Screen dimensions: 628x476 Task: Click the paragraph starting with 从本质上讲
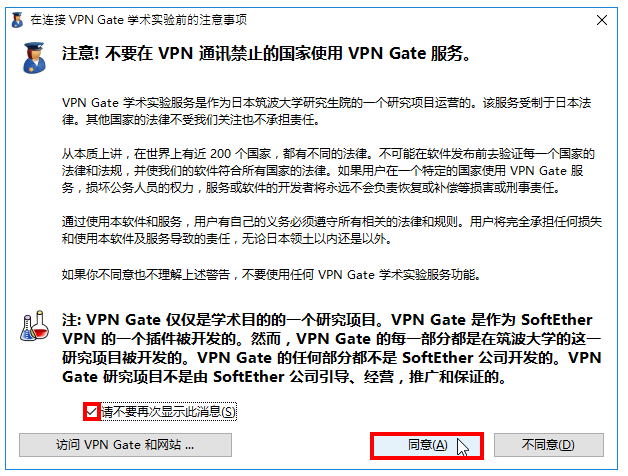pyautogui.click(x=328, y=171)
